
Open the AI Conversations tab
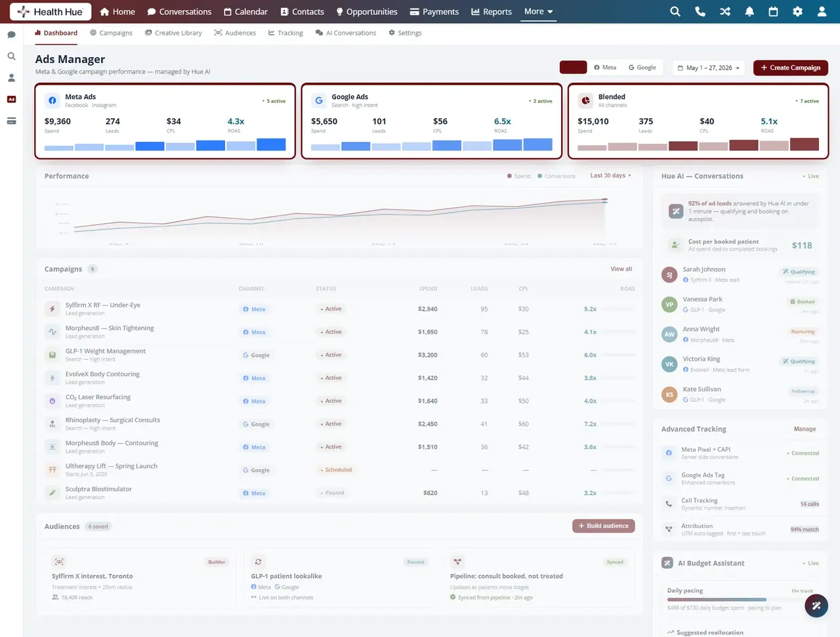point(346,33)
